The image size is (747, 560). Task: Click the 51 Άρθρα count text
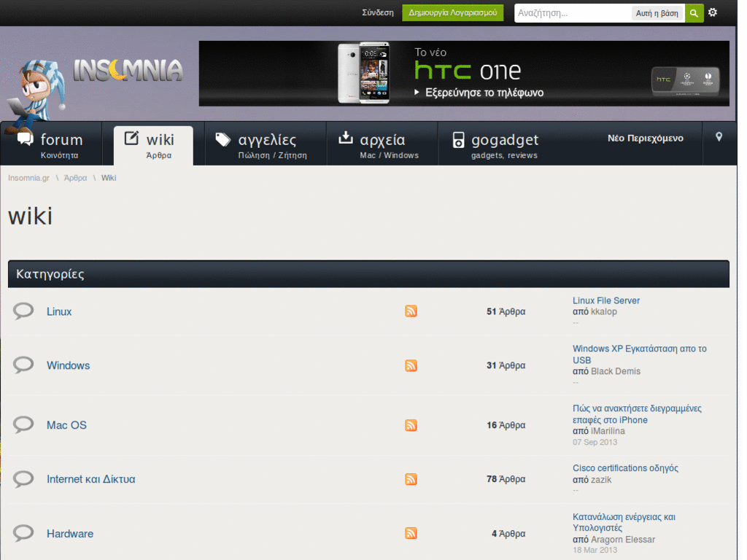pos(506,311)
